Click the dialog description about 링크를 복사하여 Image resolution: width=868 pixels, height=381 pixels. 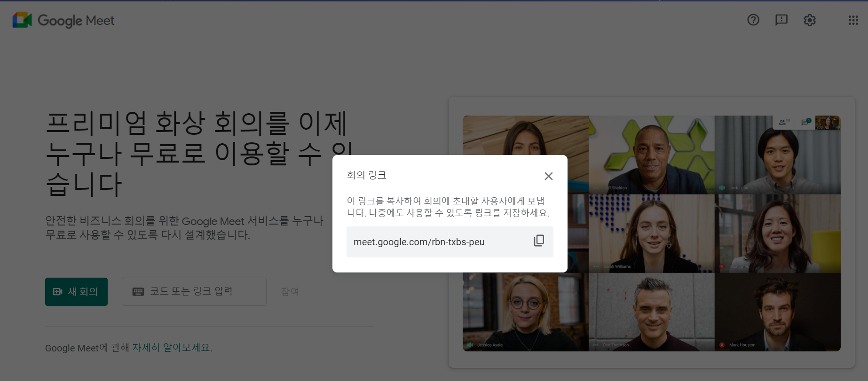coord(448,207)
